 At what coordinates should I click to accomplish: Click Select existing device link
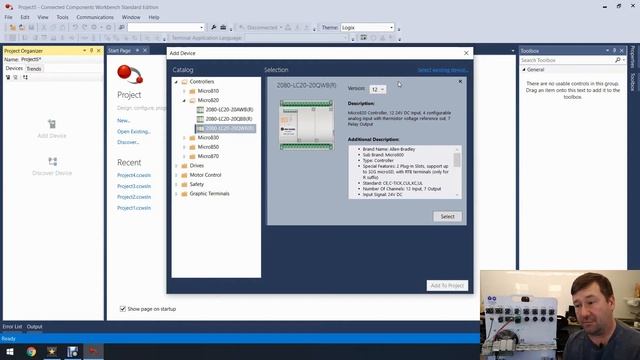442,70
